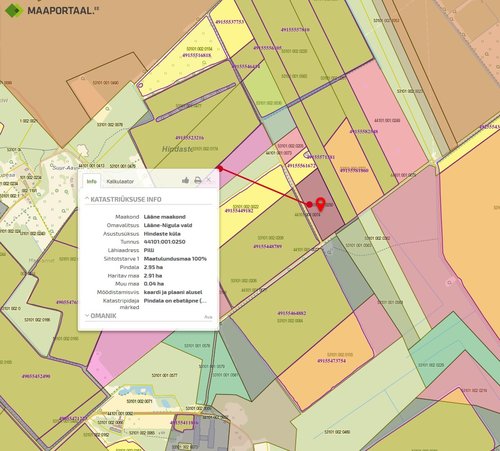The height and width of the screenshot is (451, 500).
Task: Click the red dot beside the pin
Action: tap(309, 204)
